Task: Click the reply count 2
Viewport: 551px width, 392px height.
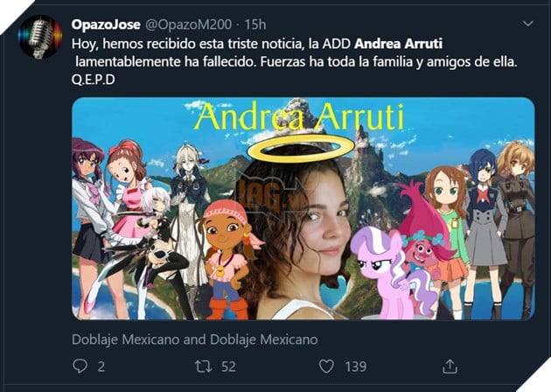Action: tap(101, 367)
